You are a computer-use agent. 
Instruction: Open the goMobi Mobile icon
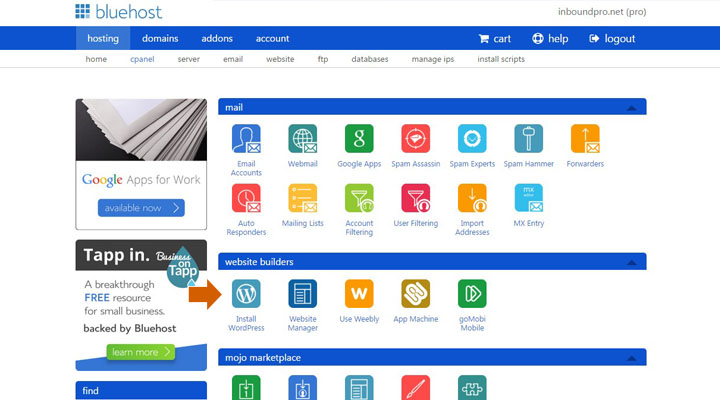click(x=472, y=294)
